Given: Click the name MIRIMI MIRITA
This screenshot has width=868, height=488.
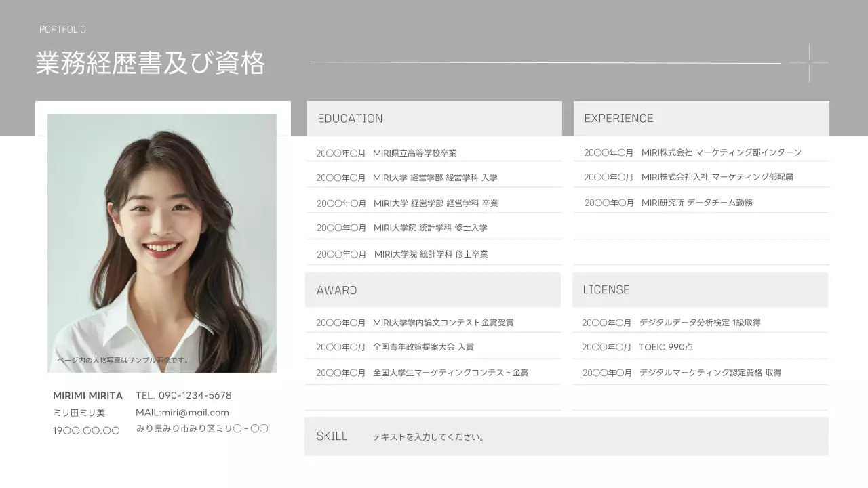Looking at the screenshot, I should tap(88, 396).
